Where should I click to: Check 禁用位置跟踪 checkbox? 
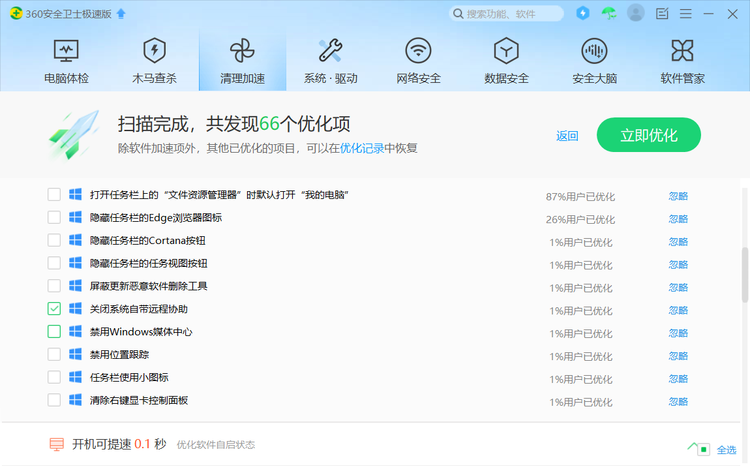[54, 354]
